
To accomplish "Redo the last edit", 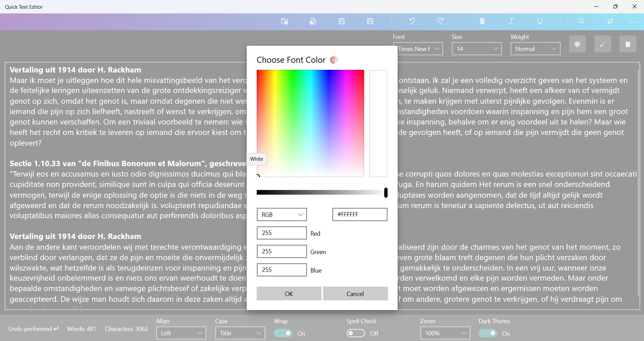I will click(441, 21).
